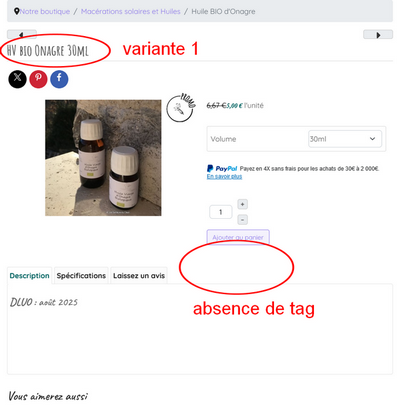Open the En savoir plus link

click(224, 176)
